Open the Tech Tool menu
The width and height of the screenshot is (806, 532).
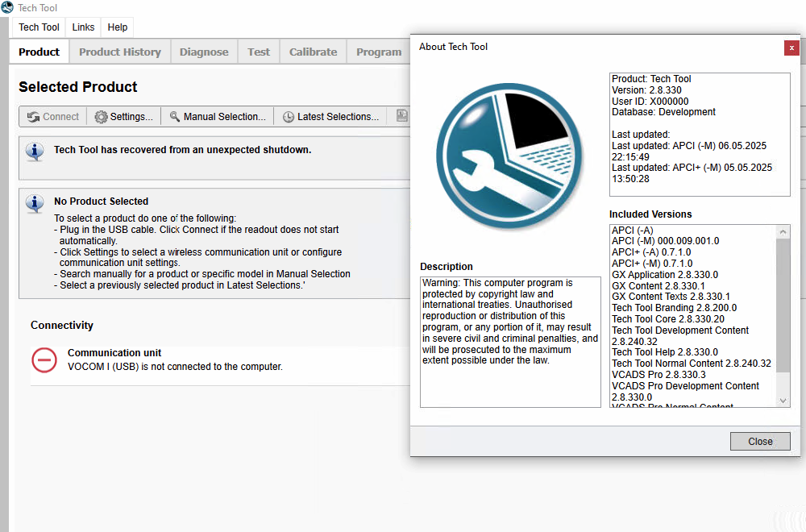click(x=39, y=27)
